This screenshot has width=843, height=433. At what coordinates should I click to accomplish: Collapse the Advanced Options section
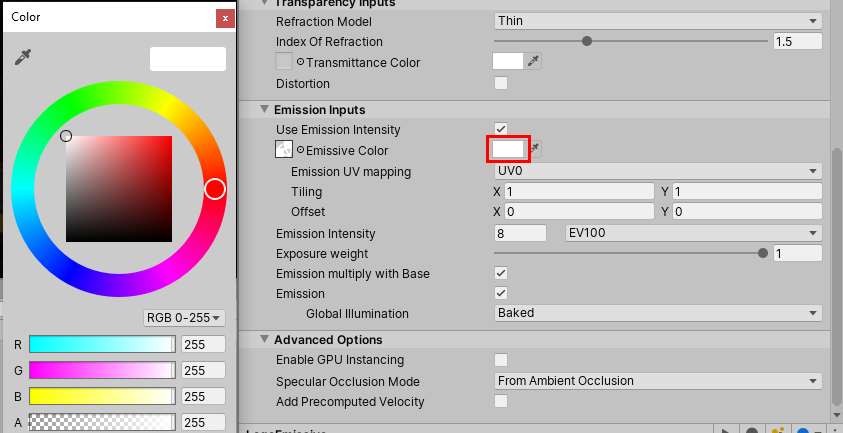pos(265,339)
